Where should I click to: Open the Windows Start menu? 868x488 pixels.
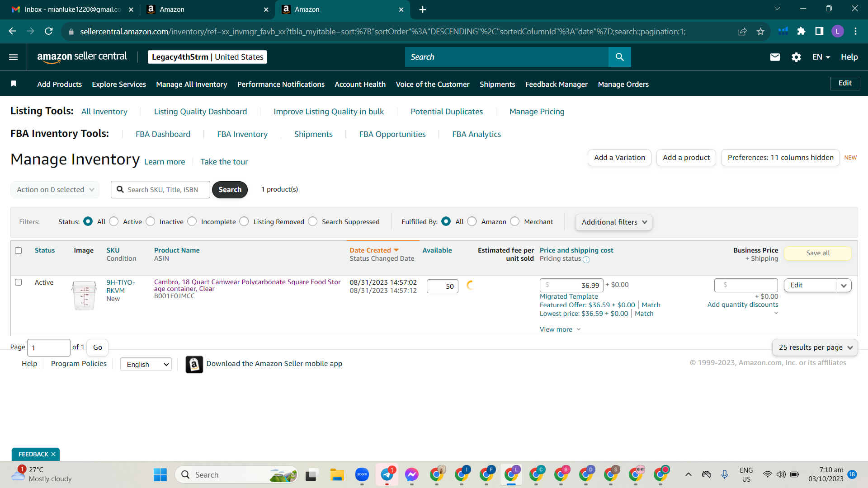(x=160, y=475)
